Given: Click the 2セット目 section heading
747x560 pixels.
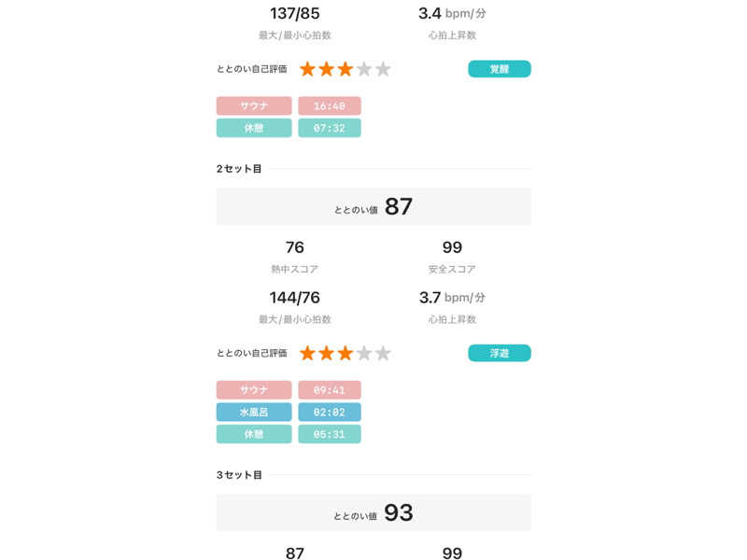Looking at the screenshot, I should (x=239, y=169).
